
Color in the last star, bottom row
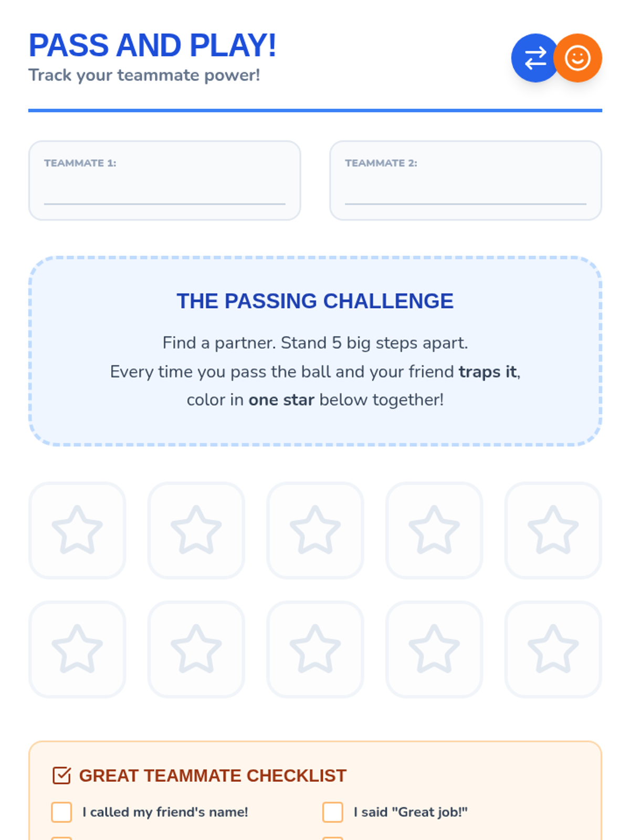click(553, 649)
